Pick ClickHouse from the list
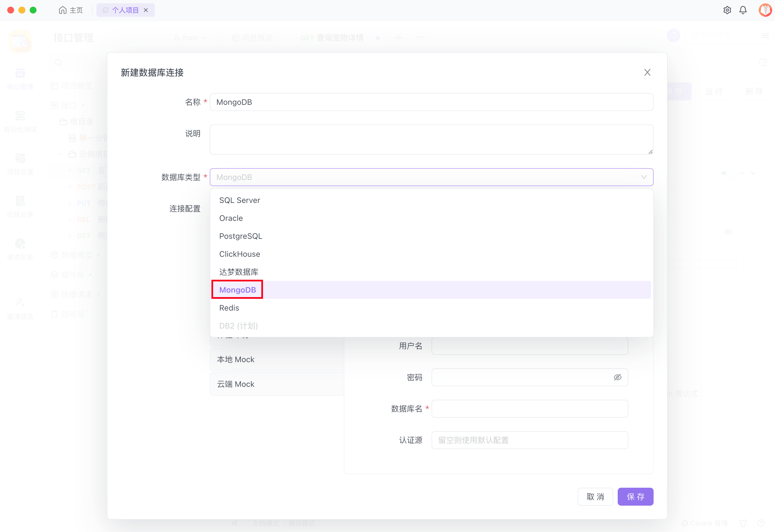This screenshot has width=775, height=532. click(x=239, y=254)
